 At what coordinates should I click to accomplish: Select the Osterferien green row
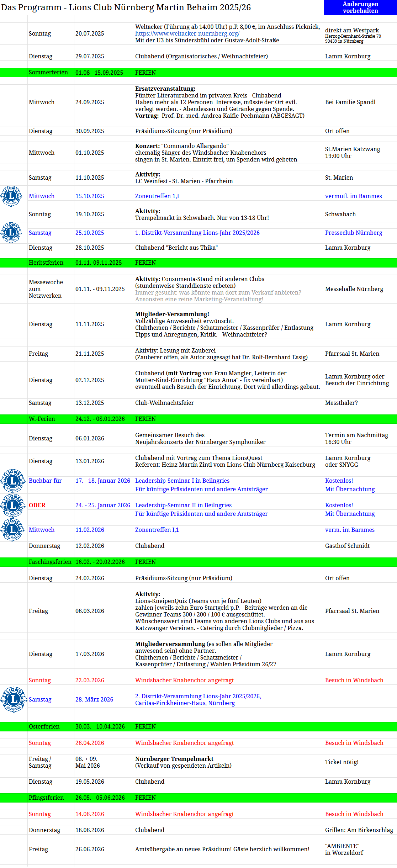coord(198,727)
